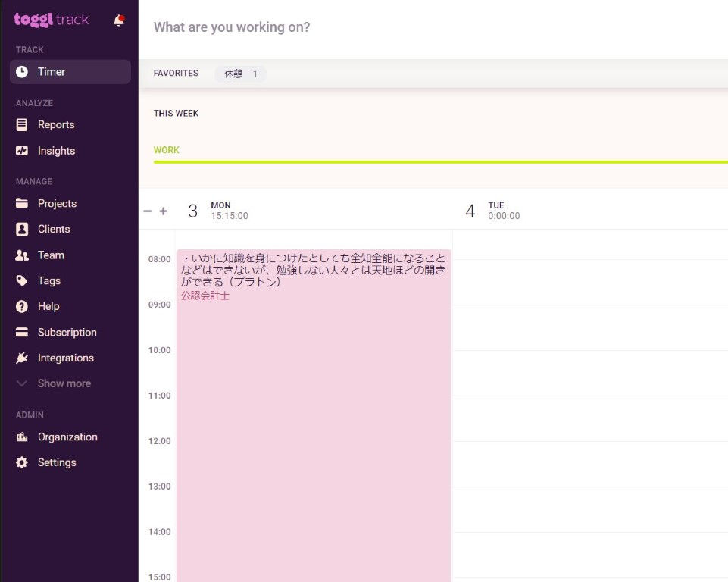Click the Tags label icon
Viewport: 728px width, 582px height.
(x=22, y=280)
